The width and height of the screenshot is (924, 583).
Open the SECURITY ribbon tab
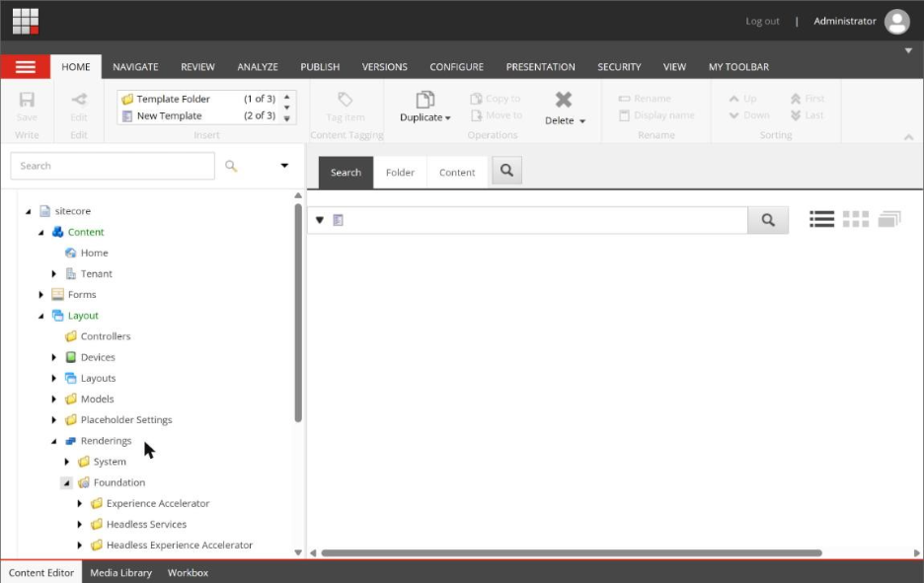coord(619,67)
